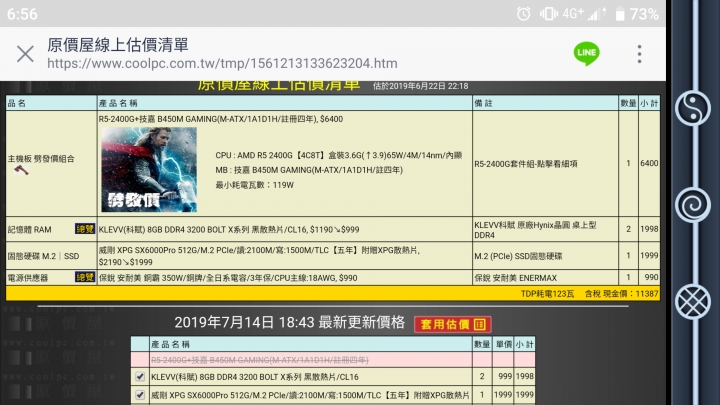Click subtotal 6400 in motherboard row

click(x=649, y=163)
